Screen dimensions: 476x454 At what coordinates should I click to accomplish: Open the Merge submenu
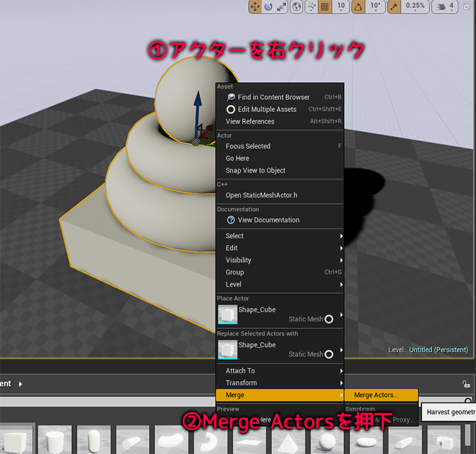pos(279,395)
